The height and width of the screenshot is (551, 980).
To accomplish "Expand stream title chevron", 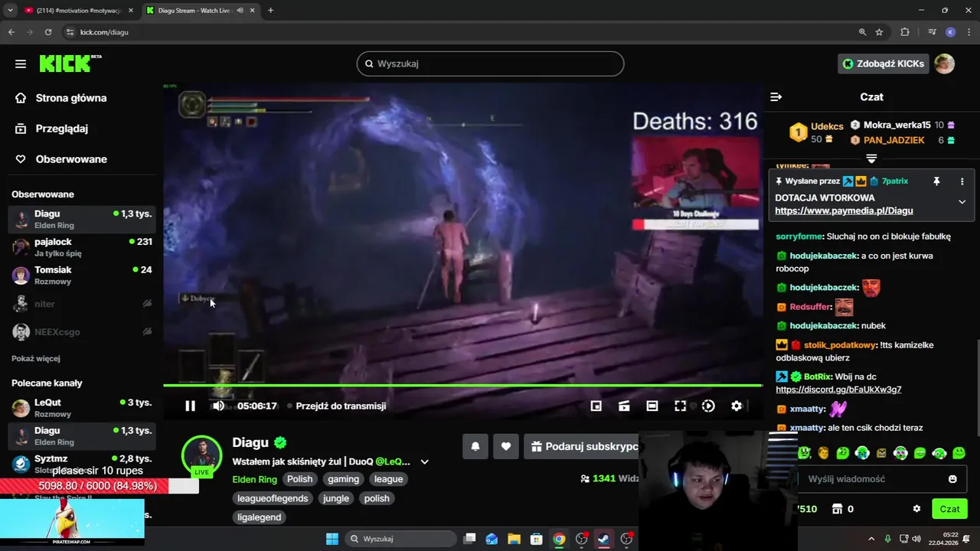I will 424,461.
